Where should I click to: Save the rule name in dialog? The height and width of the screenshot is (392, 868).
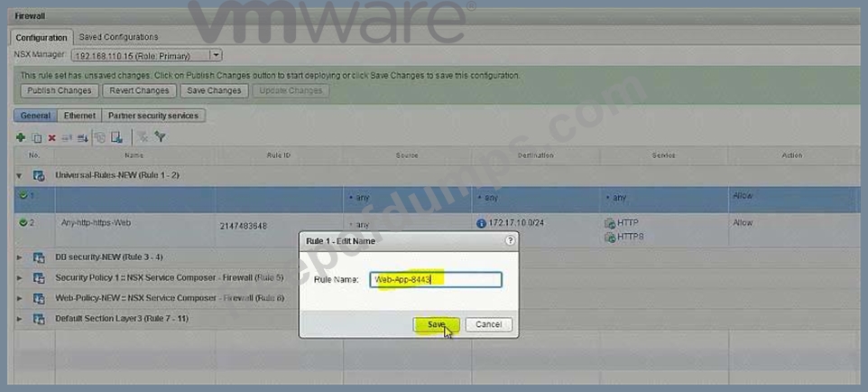437,325
